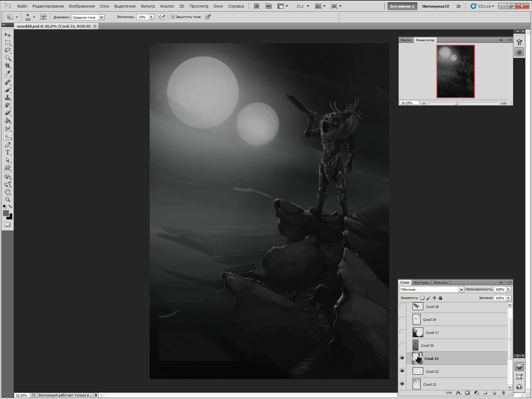This screenshot has width=532, height=399.
Task: Activate the Zoom tool in toolbar
Action: pyautogui.click(x=8, y=199)
